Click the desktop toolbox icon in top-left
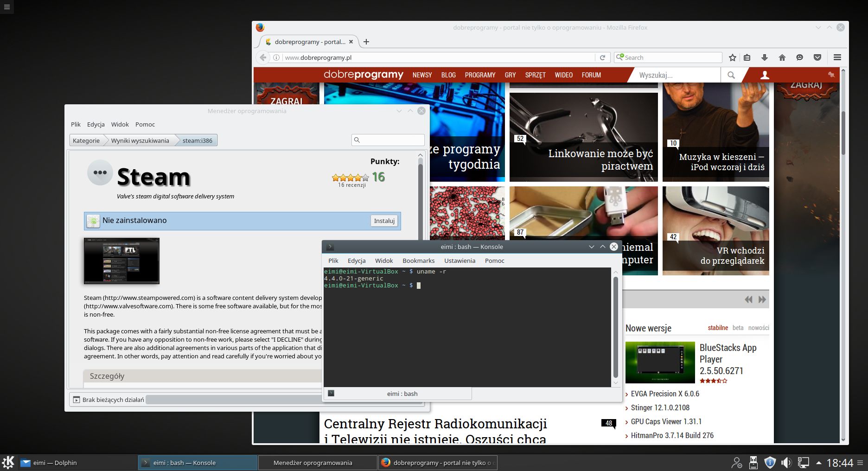This screenshot has height=471, width=868. pyautogui.click(x=6, y=6)
